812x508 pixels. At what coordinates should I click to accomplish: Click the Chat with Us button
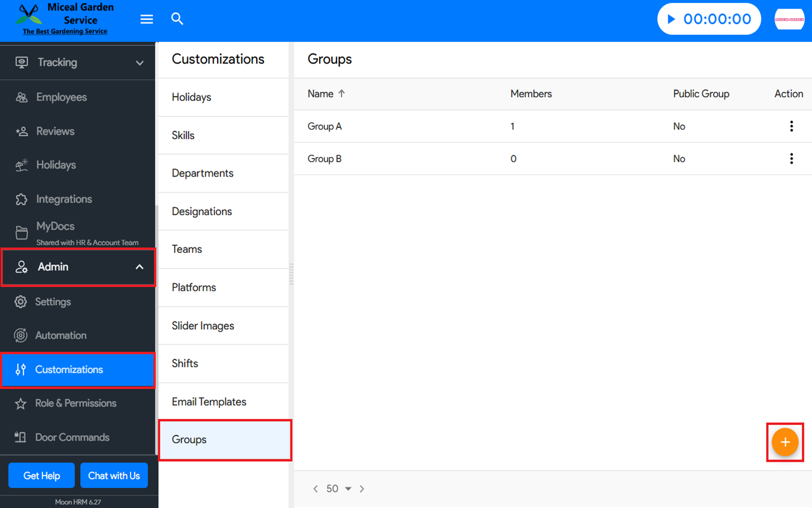114,476
